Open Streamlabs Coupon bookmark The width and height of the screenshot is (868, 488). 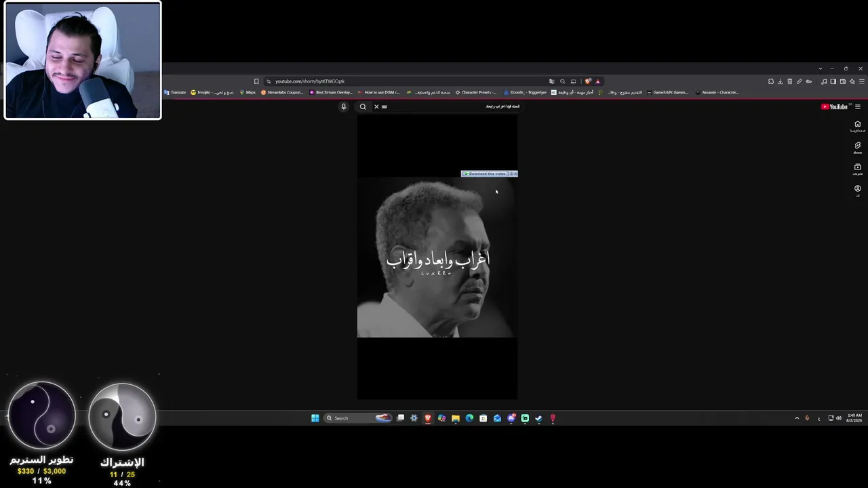point(282,92)
